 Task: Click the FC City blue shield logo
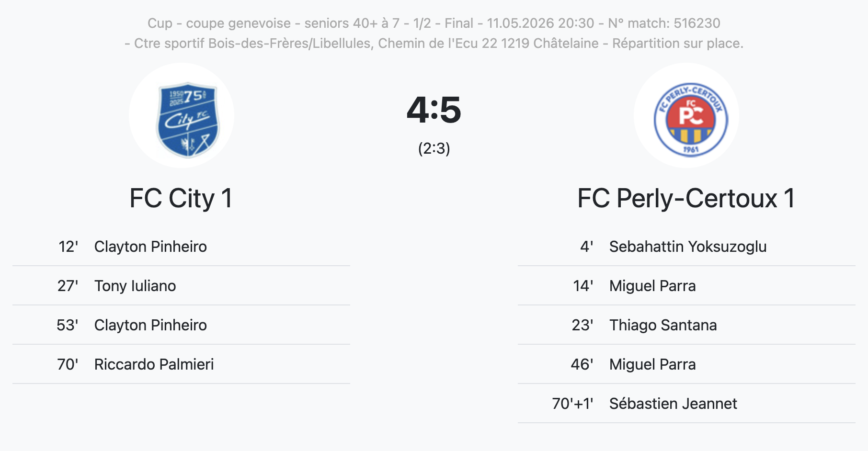188,120
